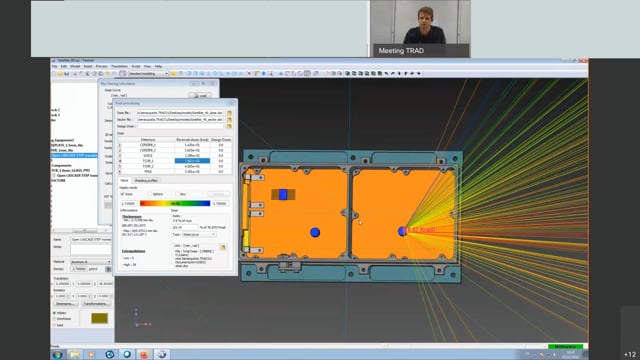Viewport: 640px width, 360px height.
Task: Click the dose curve browse icon near Unit
Action: [222, 247]
